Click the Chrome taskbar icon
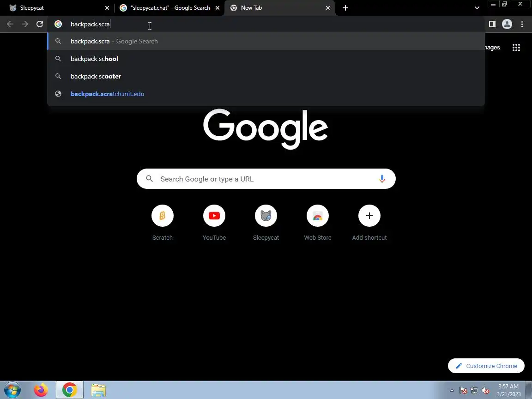Viewport: 532px width, 399px height. coord(70,390)
